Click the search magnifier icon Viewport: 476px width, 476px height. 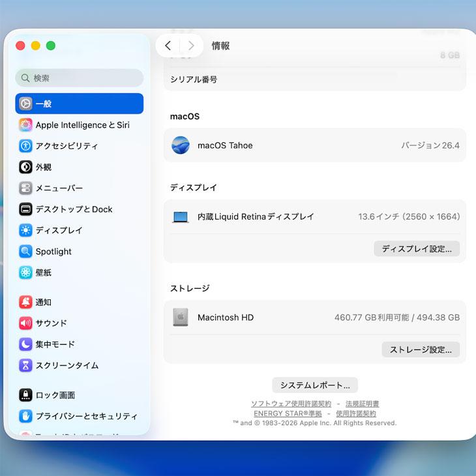coord(25,78)
